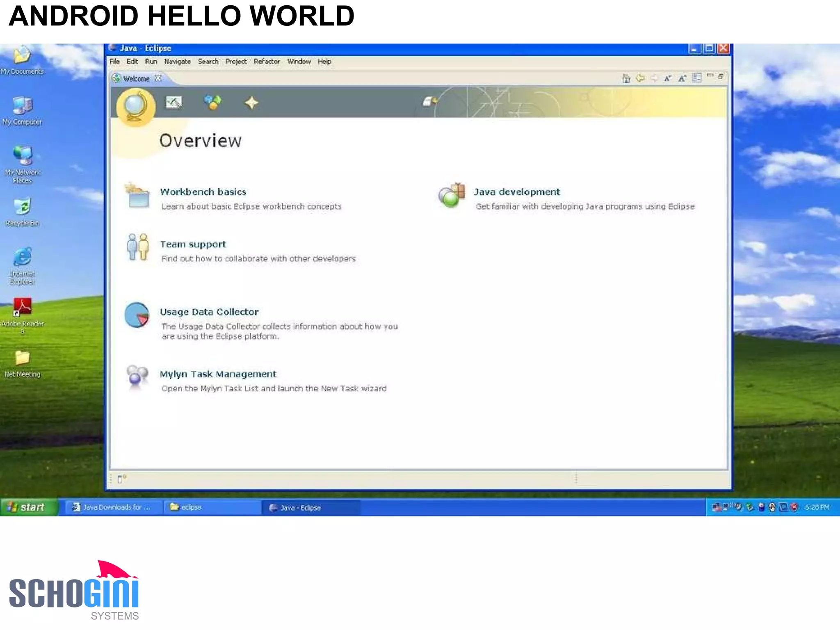Open the Search menu

[208, 62]
